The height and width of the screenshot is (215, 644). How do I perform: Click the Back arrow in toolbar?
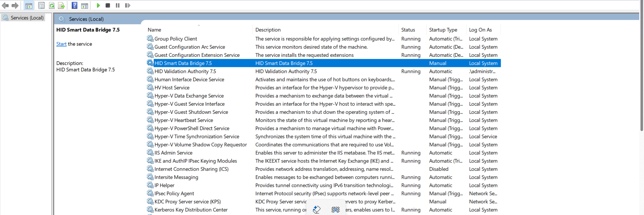point(5,5)
